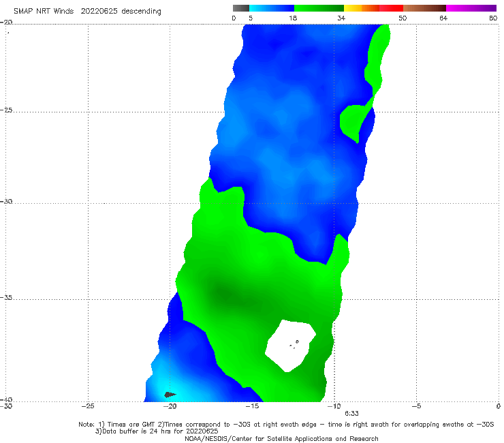504x443 pixels.
Task: Click the yellow segment of the color bar
Action: (x=353, y=8)
